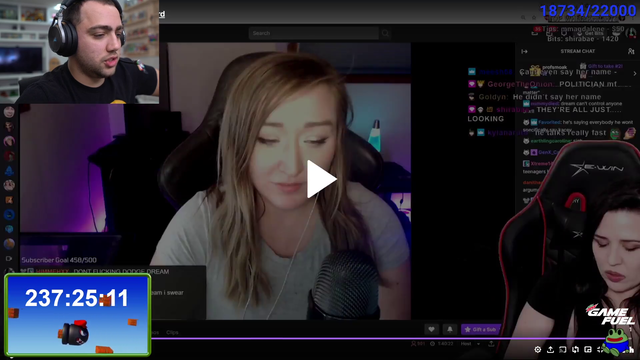This screenshot has width=640, height=360.
Task: Click the heart follow button
Action: (431, 329)
